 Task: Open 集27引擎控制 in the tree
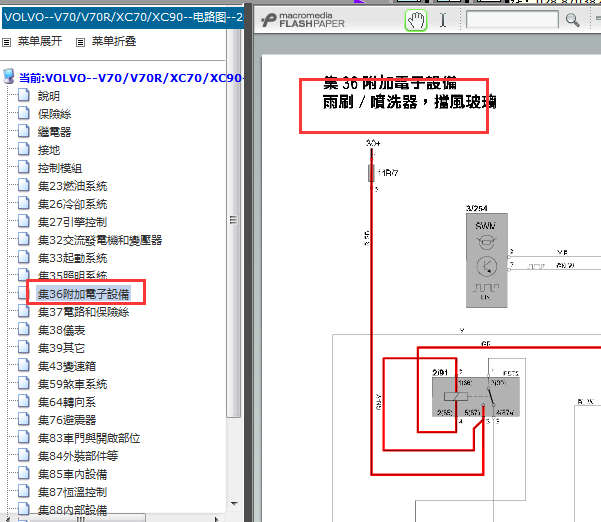point(72,222)
